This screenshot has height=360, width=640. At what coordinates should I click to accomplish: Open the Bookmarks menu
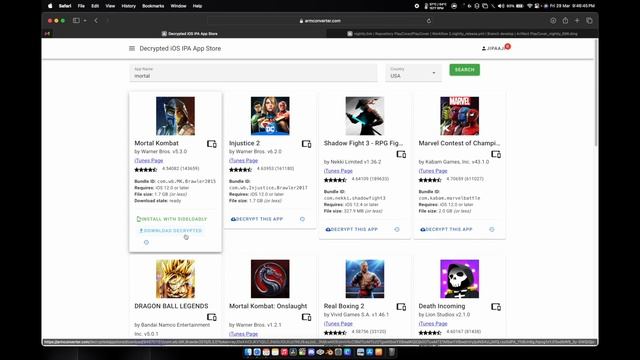(x=153, y=6)
